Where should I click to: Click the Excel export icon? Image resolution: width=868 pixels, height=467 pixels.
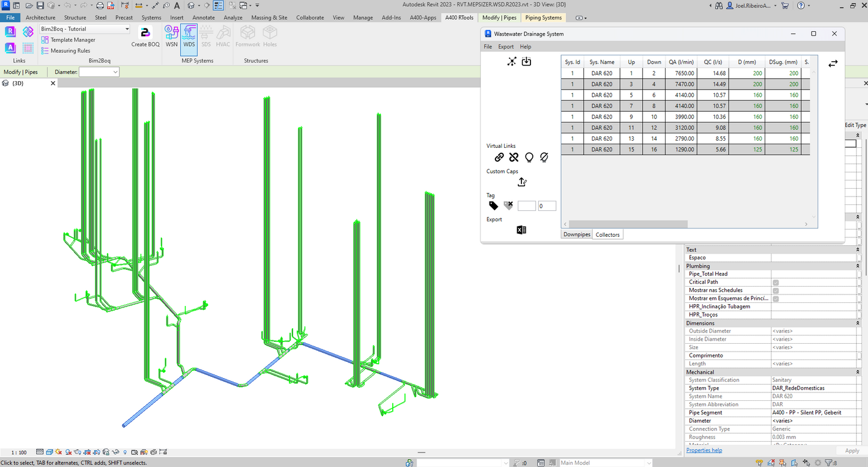tap(521, 230)
